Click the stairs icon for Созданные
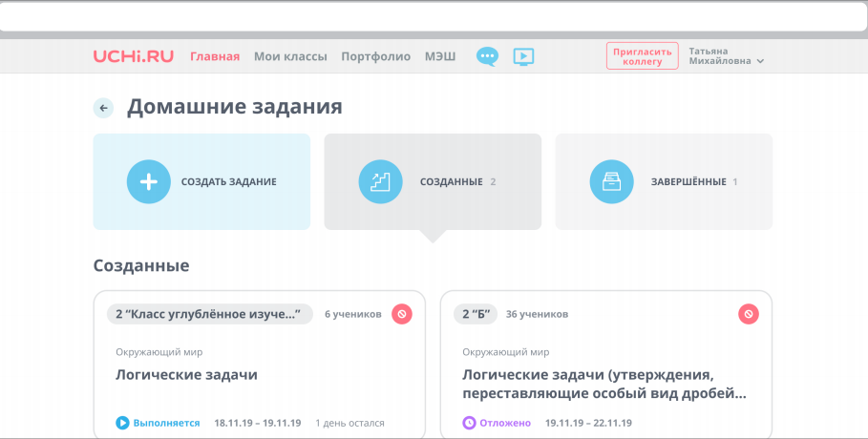The height and width of the screenshot is (439, 868). click(380, 181)
